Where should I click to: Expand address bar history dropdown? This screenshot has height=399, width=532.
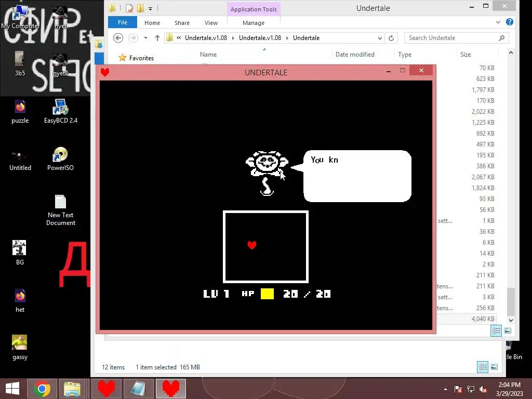click(x=380, y=38)
